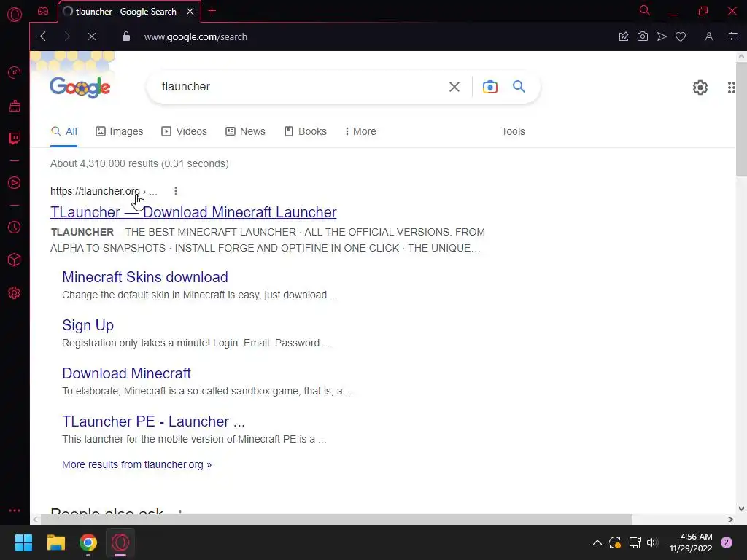Image resolution: width=747 pixels, height=560 pixels.
Task: Click the scroll-right arrow of horizontal scrollbar
Action: pyautogui.click(x=731, y=519)
